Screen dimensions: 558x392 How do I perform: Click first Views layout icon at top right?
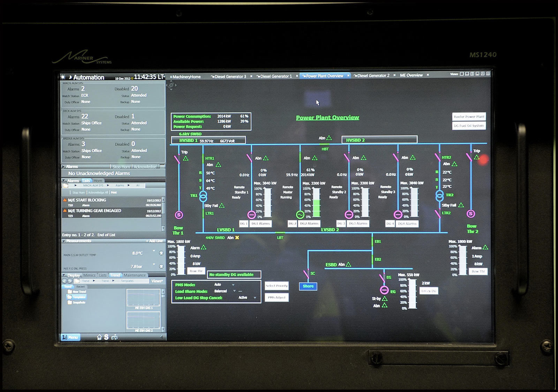(462, 74)
